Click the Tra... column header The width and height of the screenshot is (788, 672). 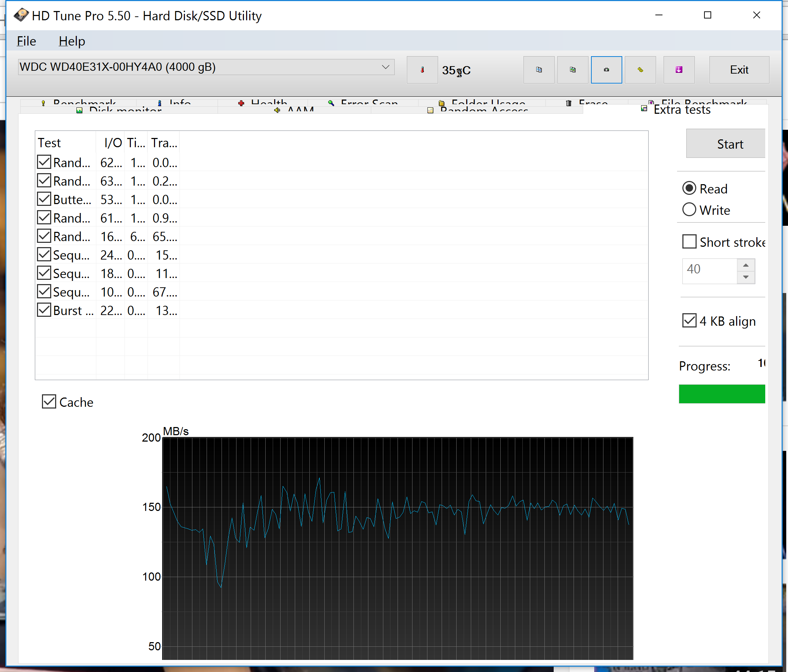pyautogui.click(x=164, y=143)
